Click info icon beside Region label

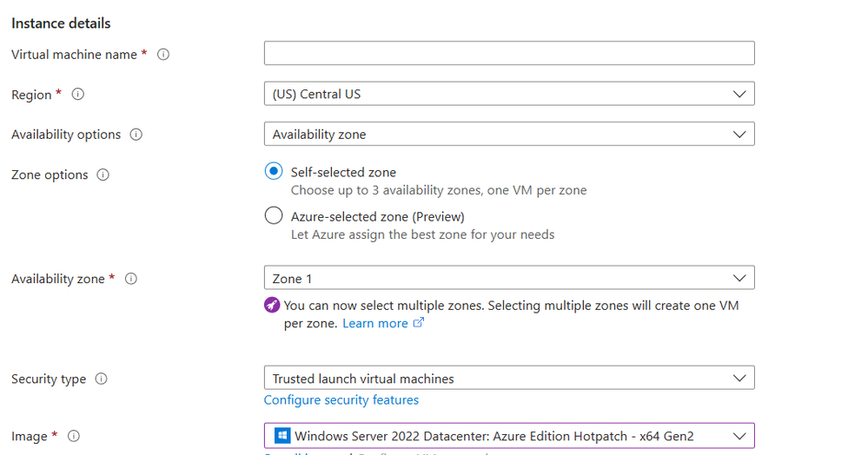pos(78,95)
